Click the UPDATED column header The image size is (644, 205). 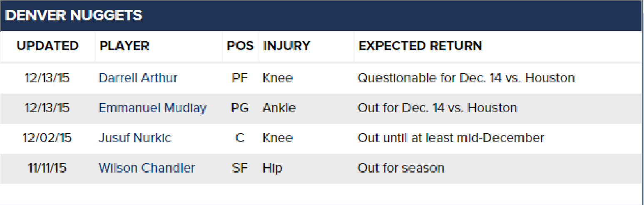[48, 46]
